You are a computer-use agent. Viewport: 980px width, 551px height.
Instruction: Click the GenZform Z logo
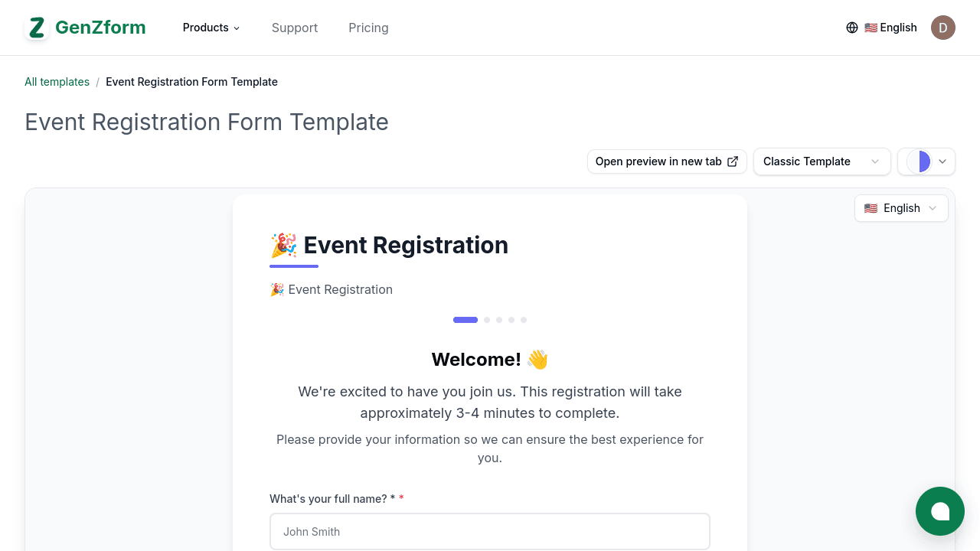coord(36,28)
